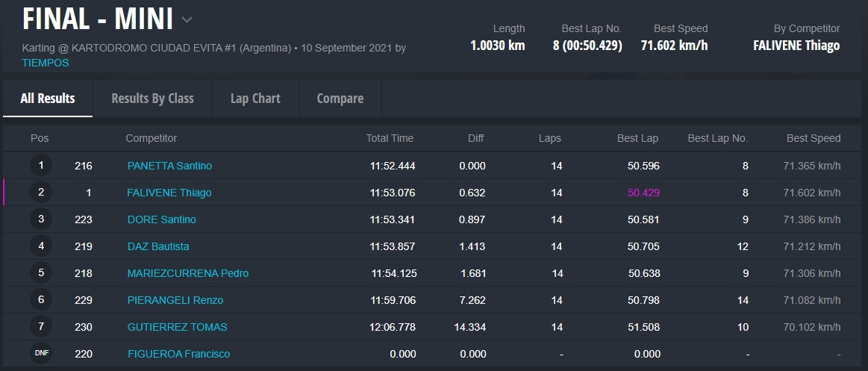Viewport: 868px width, 371px height.
Task: Click the position 1 circle badge
Action: click(41, 166)
